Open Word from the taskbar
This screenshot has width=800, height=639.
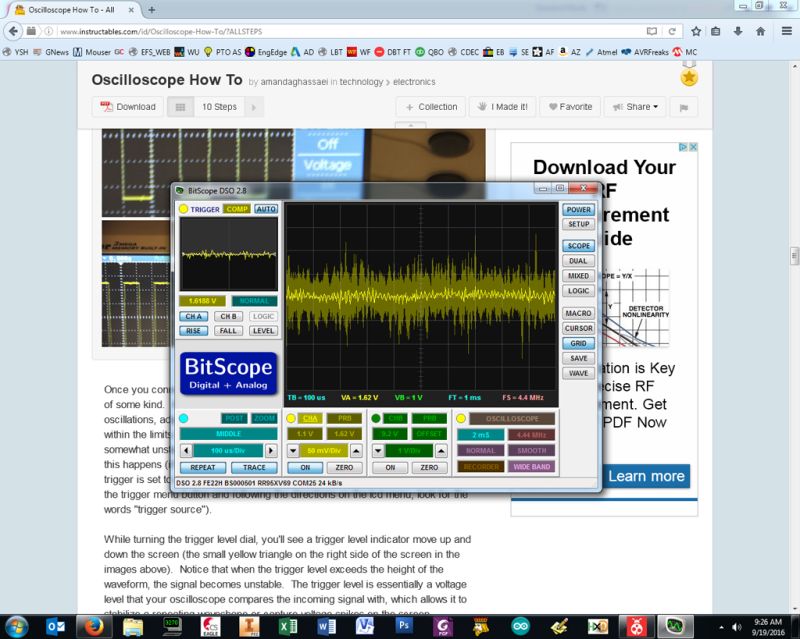[x=327, y=626]
